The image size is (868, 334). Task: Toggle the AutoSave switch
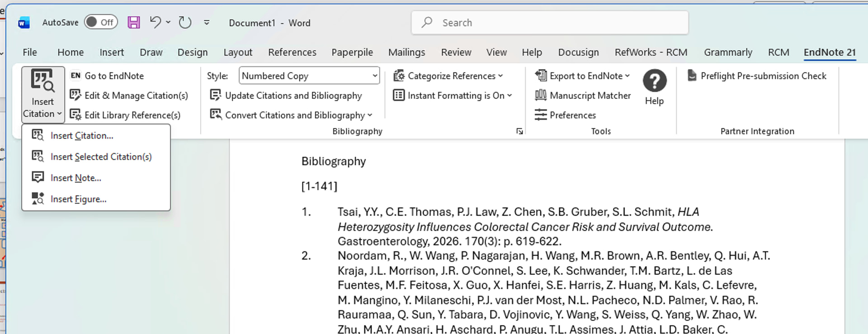tap(101, 22)
